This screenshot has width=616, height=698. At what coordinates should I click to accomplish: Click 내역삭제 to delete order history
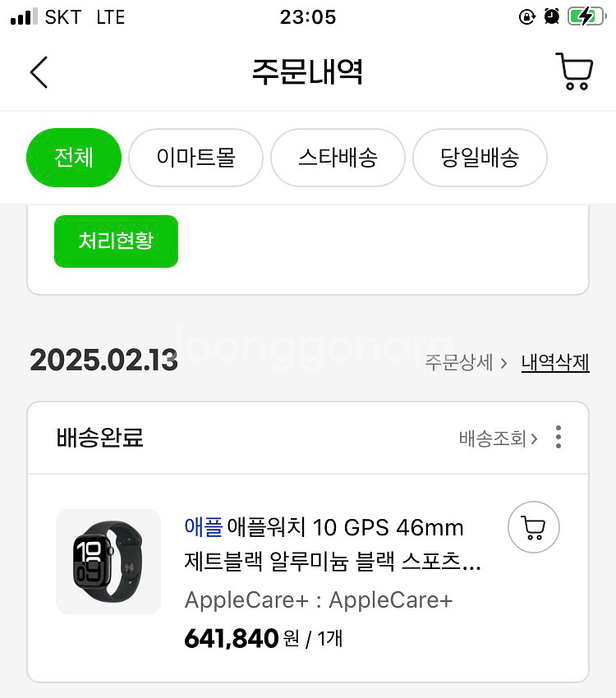click(x=555, y=362)
